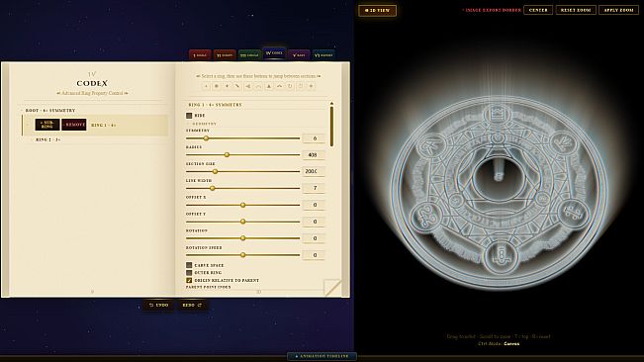Image resolution: width=644 pixels, height=362 pixels.
Task: Collapse the Root 6× Symmetry tree node
Action: coord(22,111)
